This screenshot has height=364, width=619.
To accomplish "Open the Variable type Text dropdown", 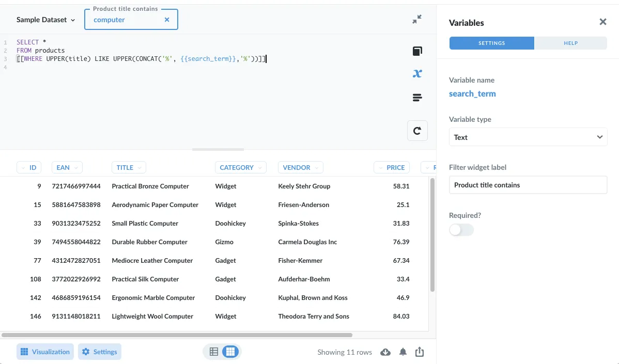I will [528, 137].
